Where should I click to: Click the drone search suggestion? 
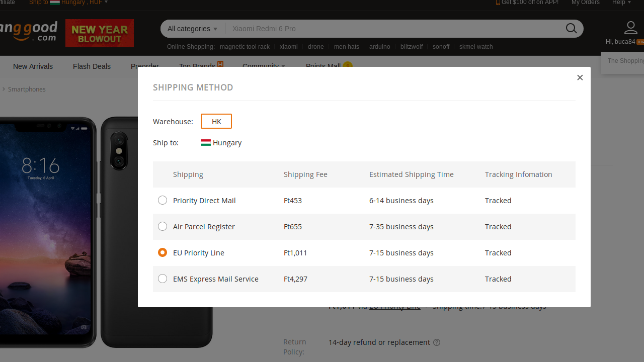pos(316,47)
